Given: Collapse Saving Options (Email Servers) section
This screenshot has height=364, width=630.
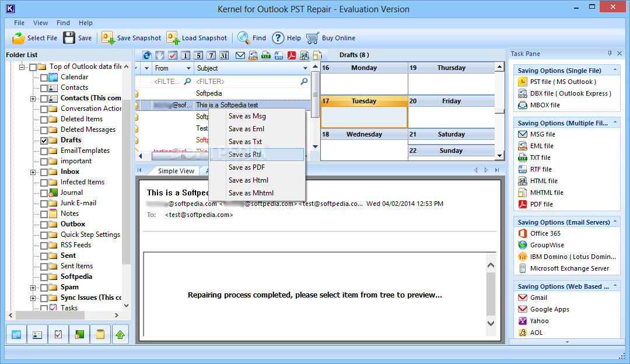Looking at the screenshot, I should pos(615,222).
